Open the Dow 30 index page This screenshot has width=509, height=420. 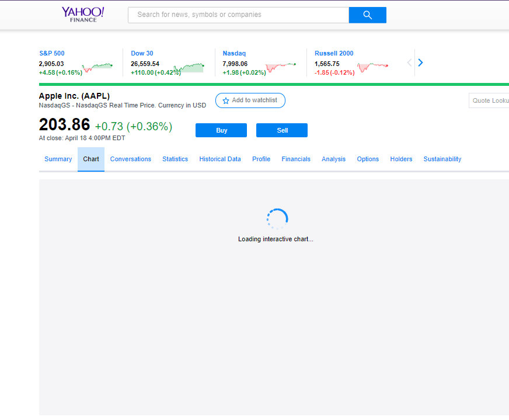pyautogui.click(x=142, y=53)
